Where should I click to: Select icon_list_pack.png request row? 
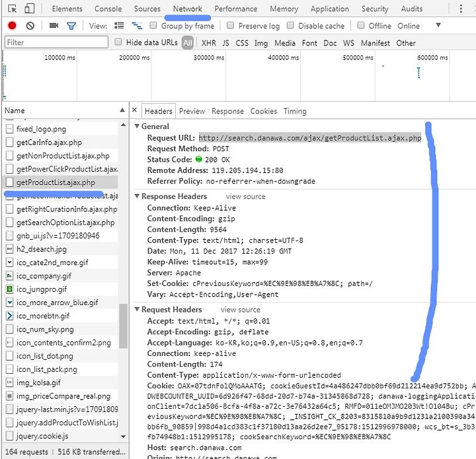click(x=60, y=369)
